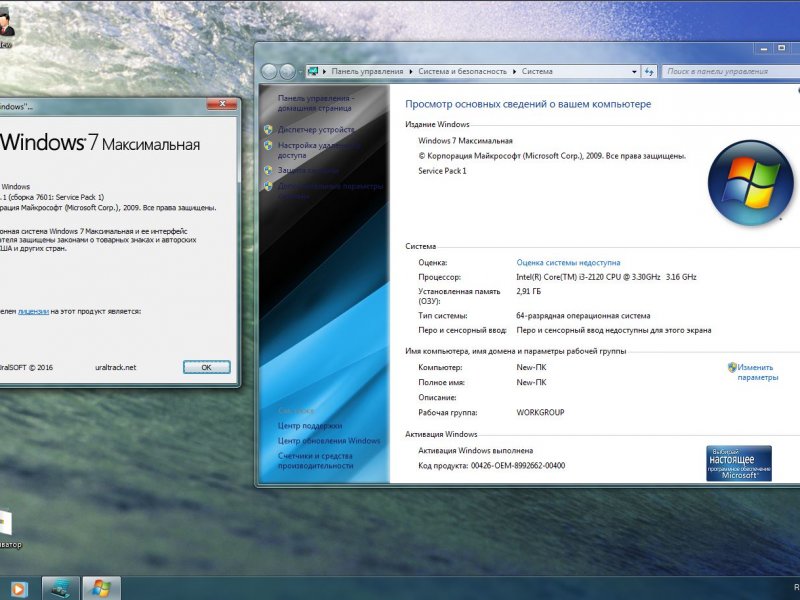Click the Windows logo orb in the System window
Viewport: 800px width, 600px height.
tap(751, 183)
